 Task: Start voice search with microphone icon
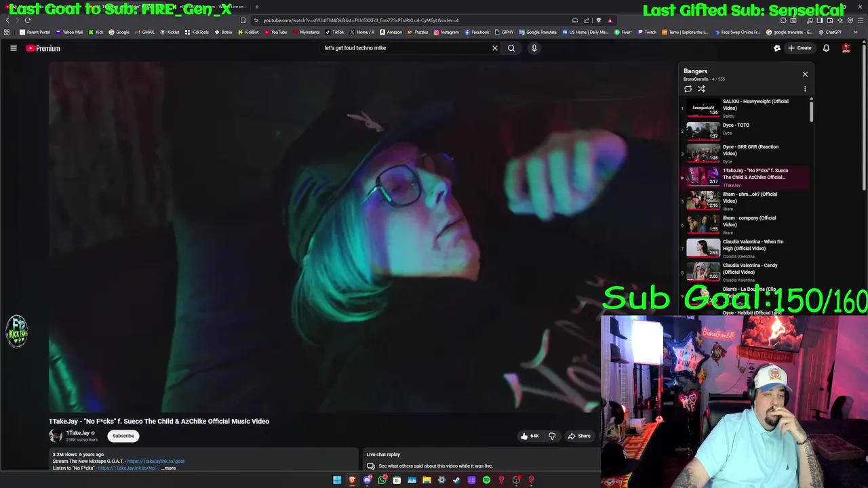coord(534,48)
